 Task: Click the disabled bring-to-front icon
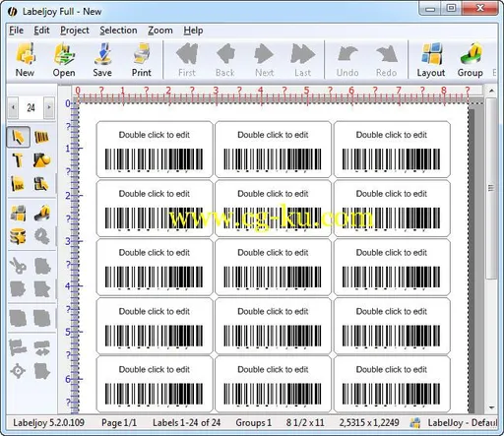(x=18, y=318)
